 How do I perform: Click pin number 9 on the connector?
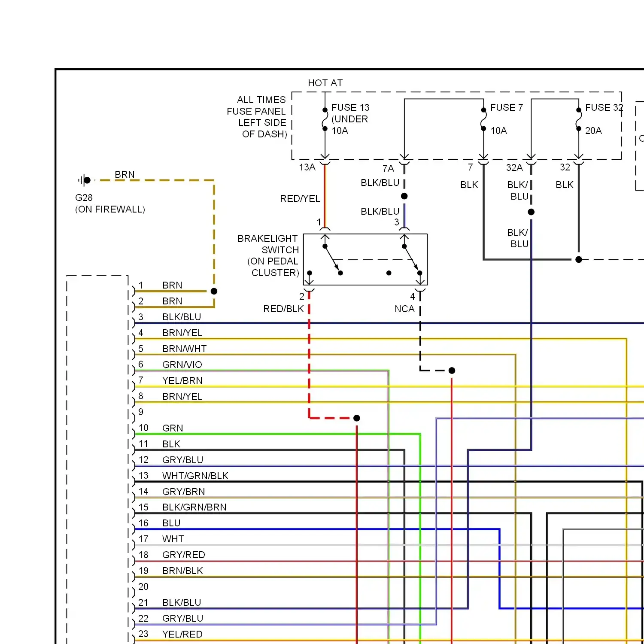point(141,412)
